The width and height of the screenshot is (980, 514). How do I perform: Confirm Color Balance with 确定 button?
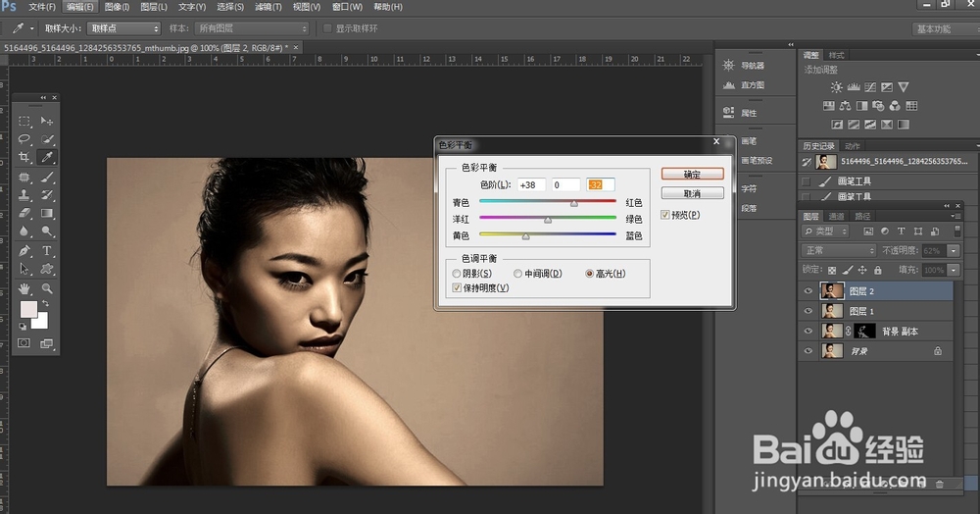click(x=693, y=174)
